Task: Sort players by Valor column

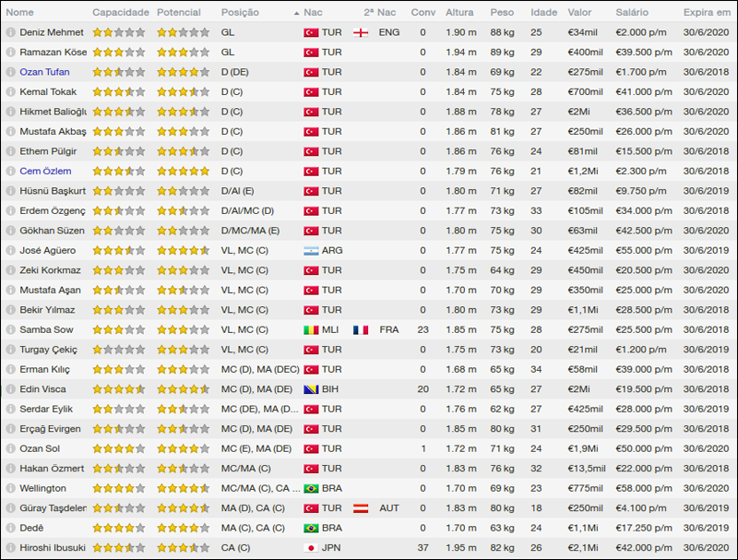Action: pyautogui.click(x=580, y=13)
